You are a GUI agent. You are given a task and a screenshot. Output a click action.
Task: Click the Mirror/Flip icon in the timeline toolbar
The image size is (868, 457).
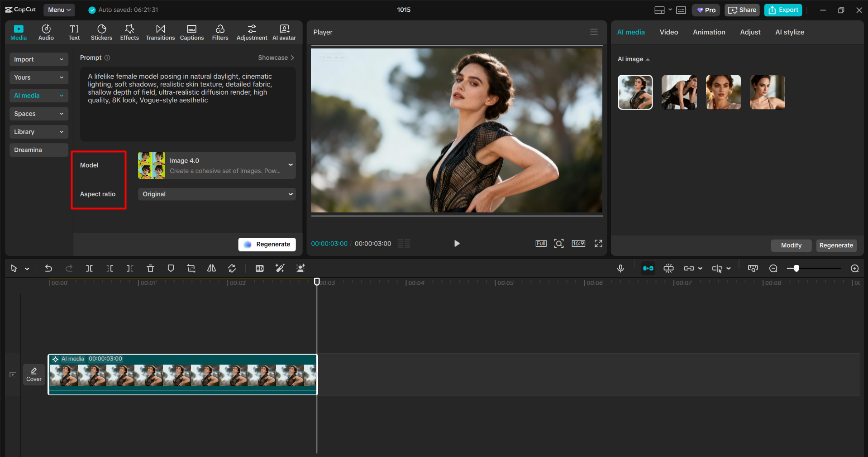pos(211,268)
